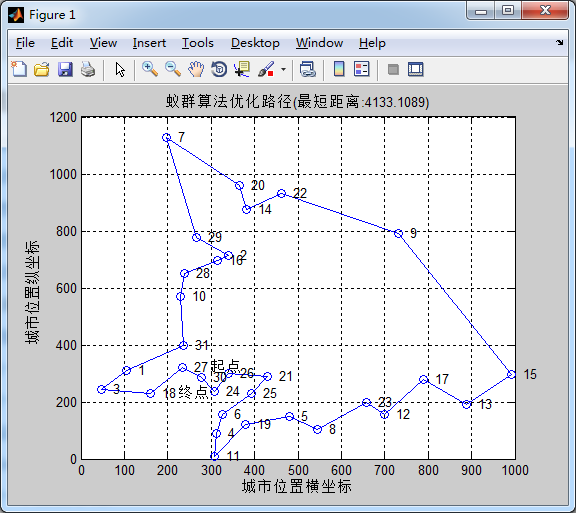
Task: Click the Link Plot toolbar icon
Action: point(308,69)
